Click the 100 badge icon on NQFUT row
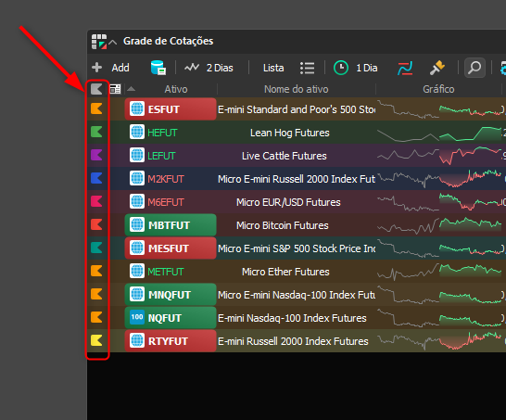The image size is (506, 420). (137, 317)
